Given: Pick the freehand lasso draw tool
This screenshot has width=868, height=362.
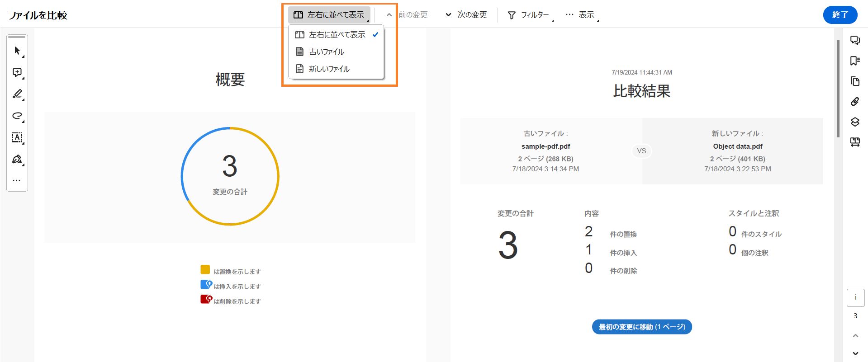Looking at the screenshot, I should (x=17, y=116).
